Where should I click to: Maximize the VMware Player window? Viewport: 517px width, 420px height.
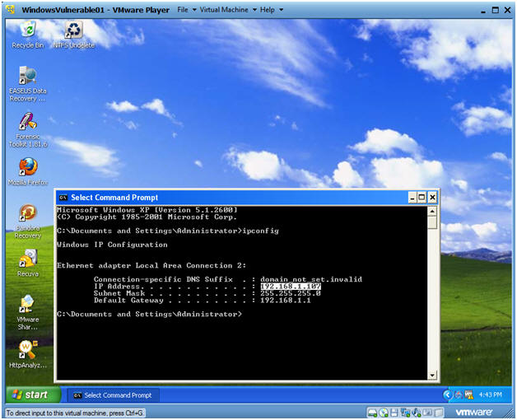pos(496,10)
